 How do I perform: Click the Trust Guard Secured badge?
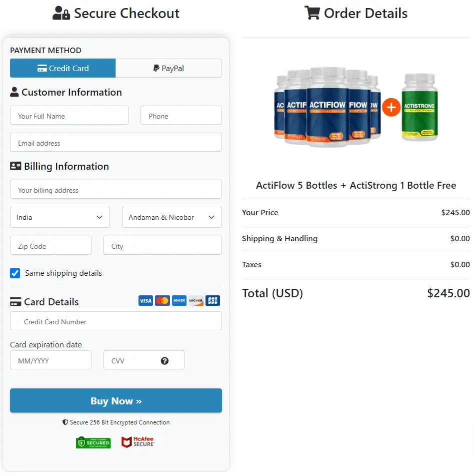click(x=93, y=442)
